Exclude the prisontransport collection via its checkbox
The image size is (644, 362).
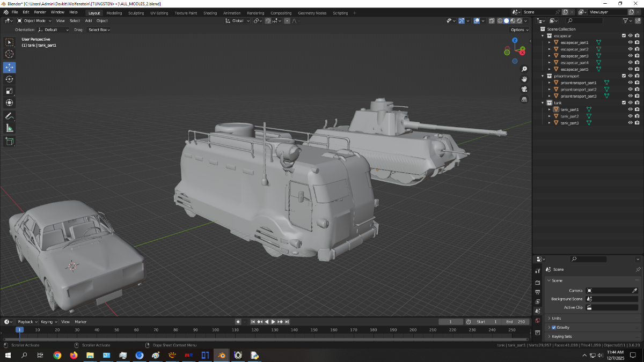624,76
